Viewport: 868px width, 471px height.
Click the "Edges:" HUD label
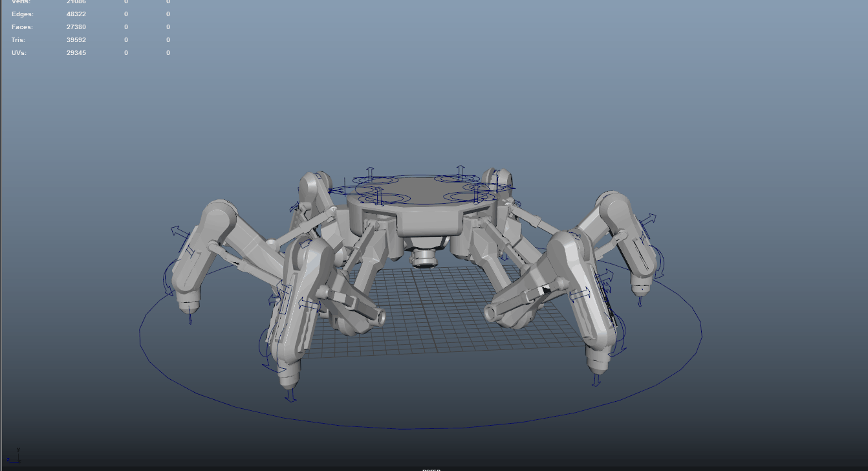coord(23,14)
